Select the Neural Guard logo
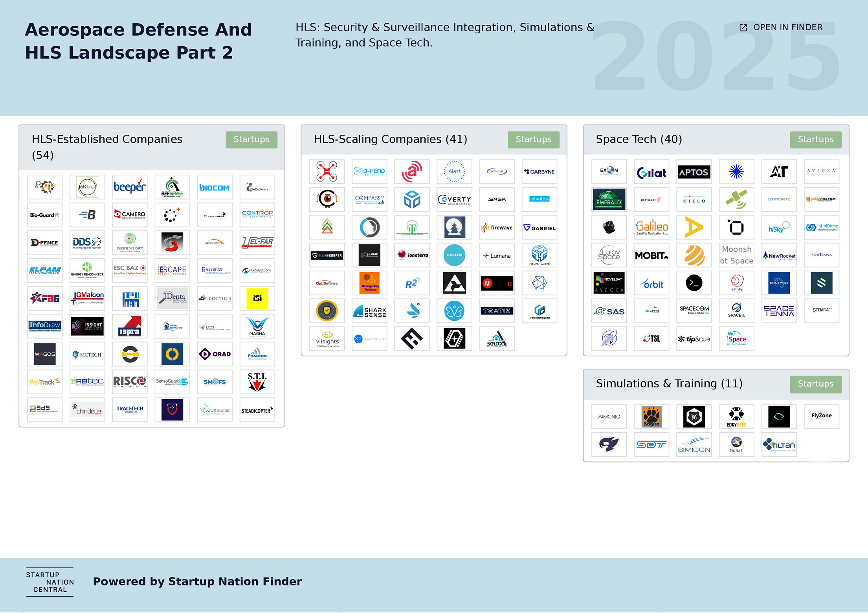Screen dimensions: 868x613 [540, 255]
